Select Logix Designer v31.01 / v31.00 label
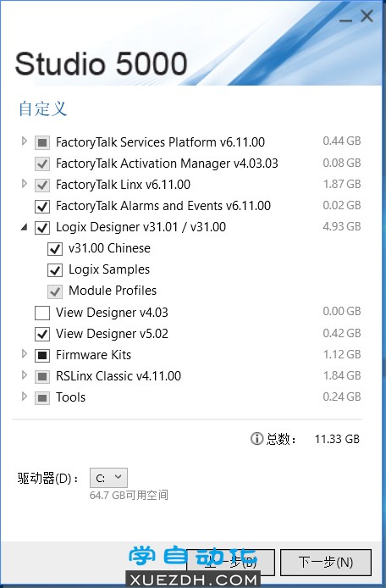The width and height of the screenshot is (386, 588). pos(141,227)
